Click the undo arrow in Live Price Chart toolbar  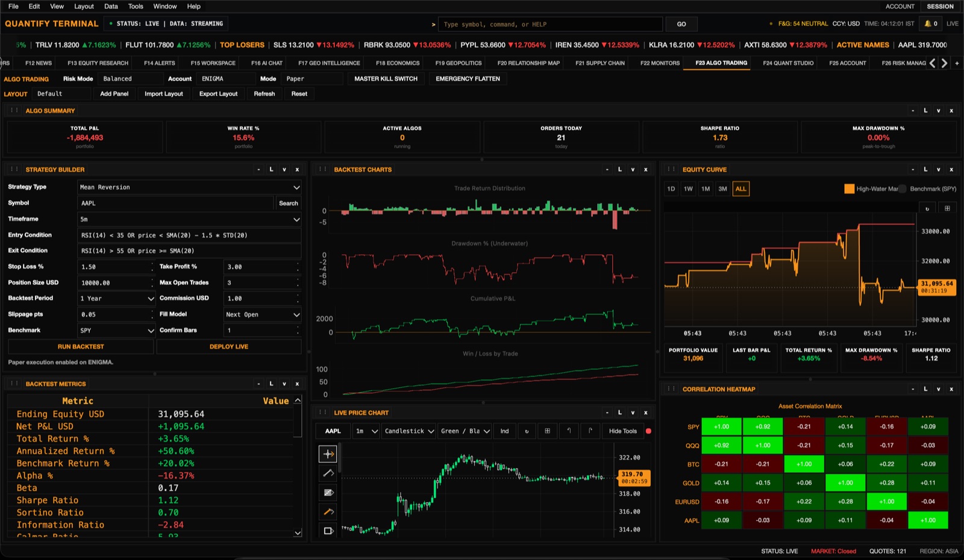coord(568,431)
